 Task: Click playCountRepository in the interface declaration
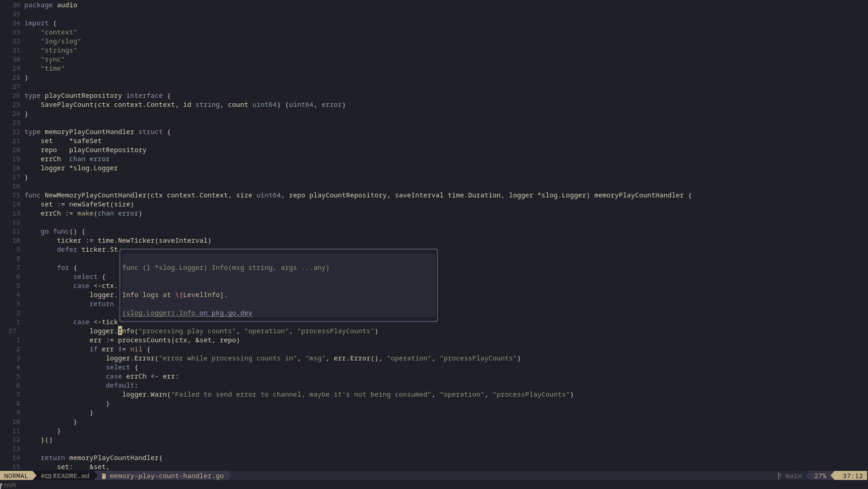(x=83, y=96)
